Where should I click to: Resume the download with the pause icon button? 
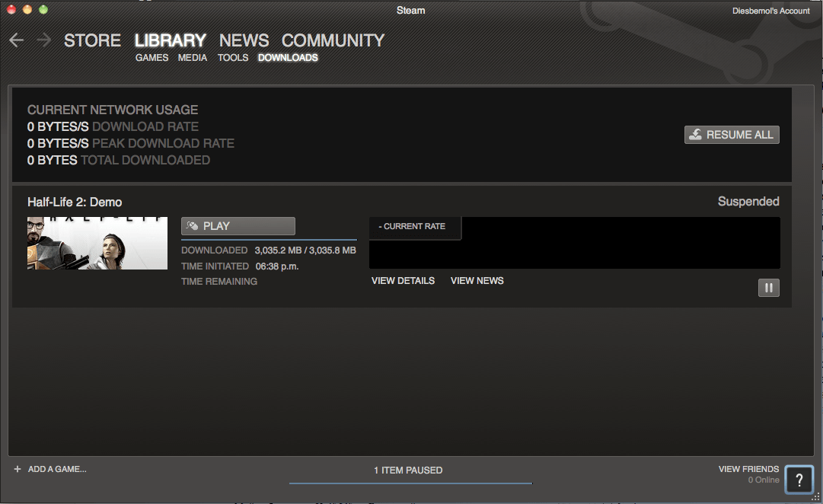[768, 288]
